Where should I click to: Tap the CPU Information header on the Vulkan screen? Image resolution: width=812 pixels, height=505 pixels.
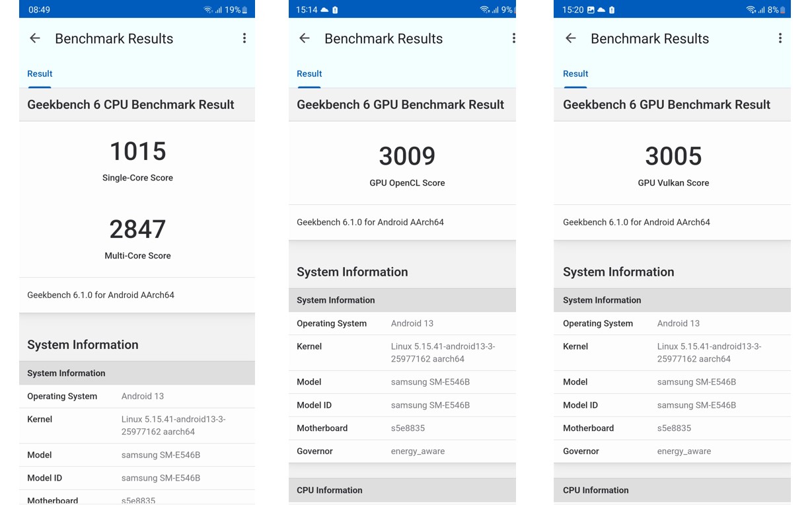tap(672, 490)
